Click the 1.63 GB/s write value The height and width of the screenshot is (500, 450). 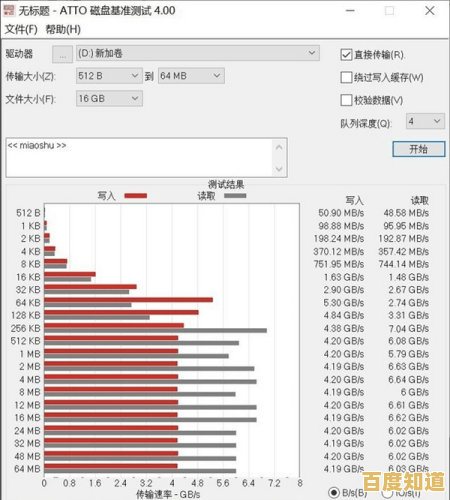(x=344, y=277)
